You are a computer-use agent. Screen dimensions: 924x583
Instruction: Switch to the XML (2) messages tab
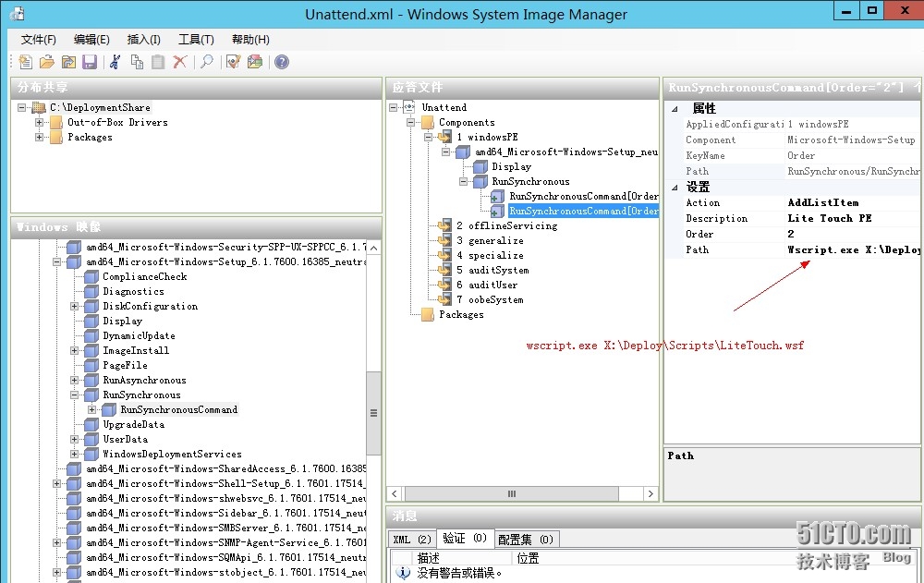412,539
